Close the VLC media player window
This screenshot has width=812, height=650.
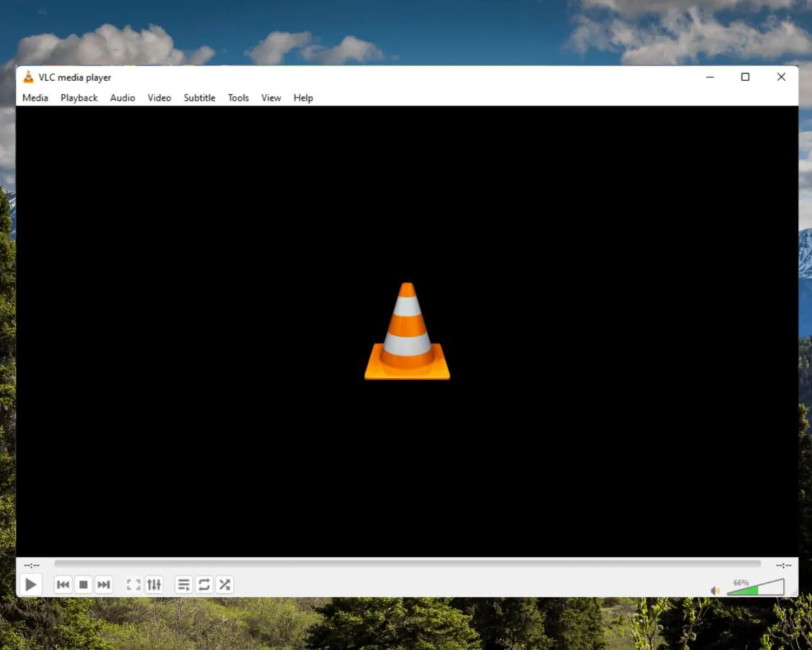pyautogui.click(x=781, y=77)
